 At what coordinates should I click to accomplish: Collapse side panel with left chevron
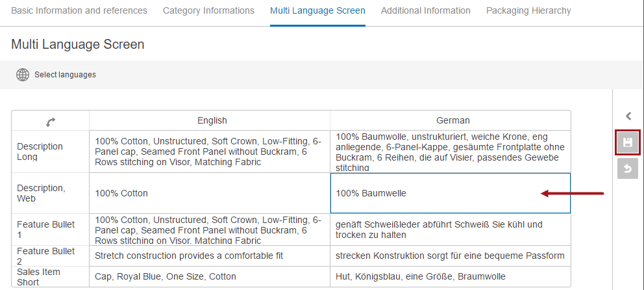point(628,116)
